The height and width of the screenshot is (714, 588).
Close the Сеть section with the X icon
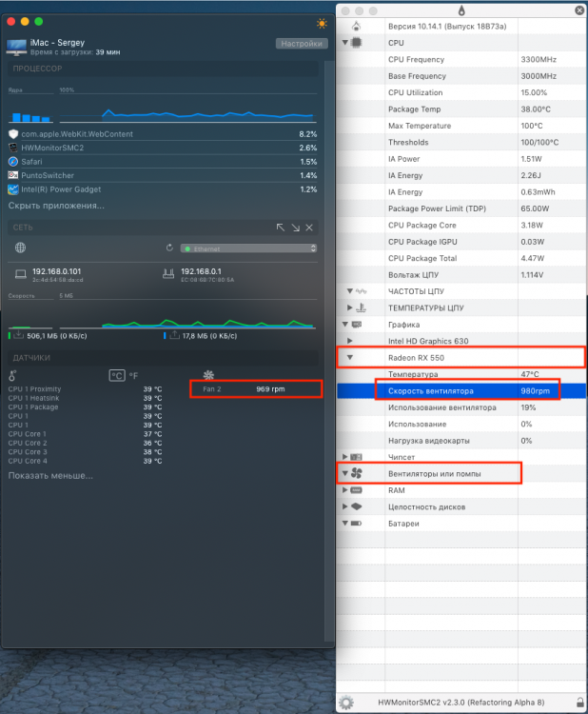tap(309, 228)
